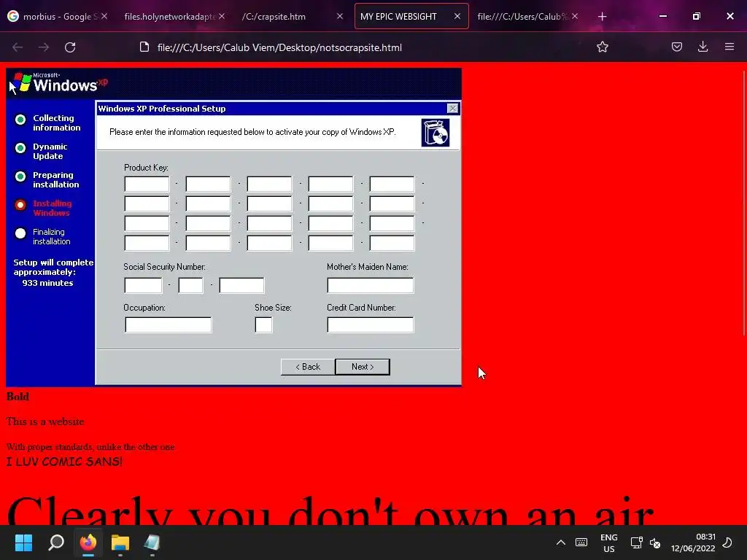Click the setup CD box icon

click(x=435, y=133)
